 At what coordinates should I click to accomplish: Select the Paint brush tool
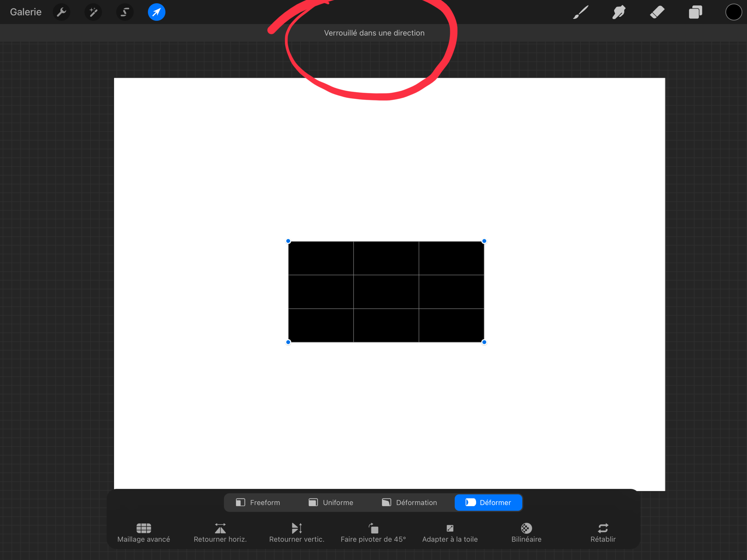(581, 12)
